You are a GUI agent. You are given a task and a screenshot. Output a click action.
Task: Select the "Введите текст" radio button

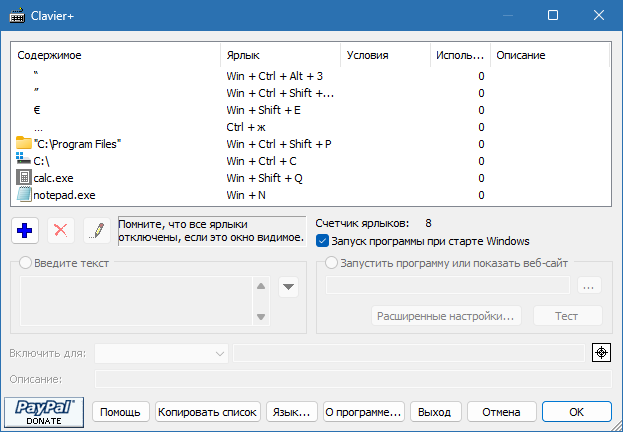click(25, 263)
